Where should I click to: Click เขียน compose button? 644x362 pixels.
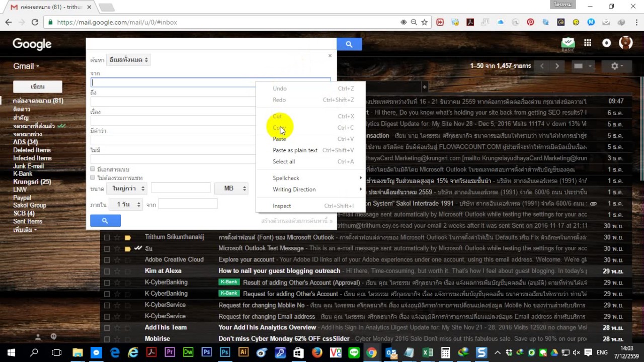point(38,86)
